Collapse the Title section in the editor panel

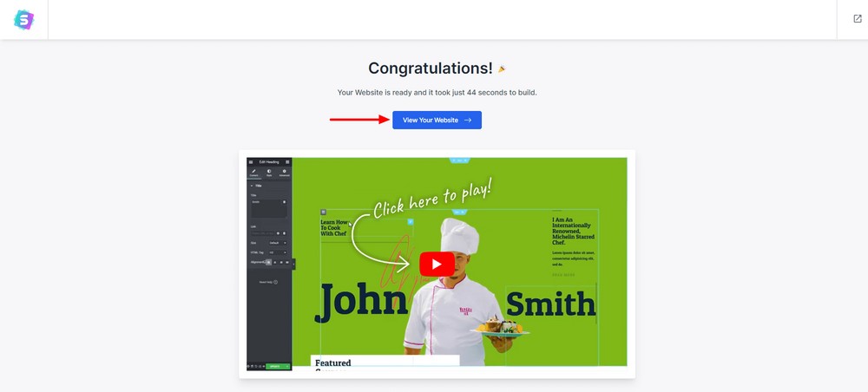[x=252, y=186]
